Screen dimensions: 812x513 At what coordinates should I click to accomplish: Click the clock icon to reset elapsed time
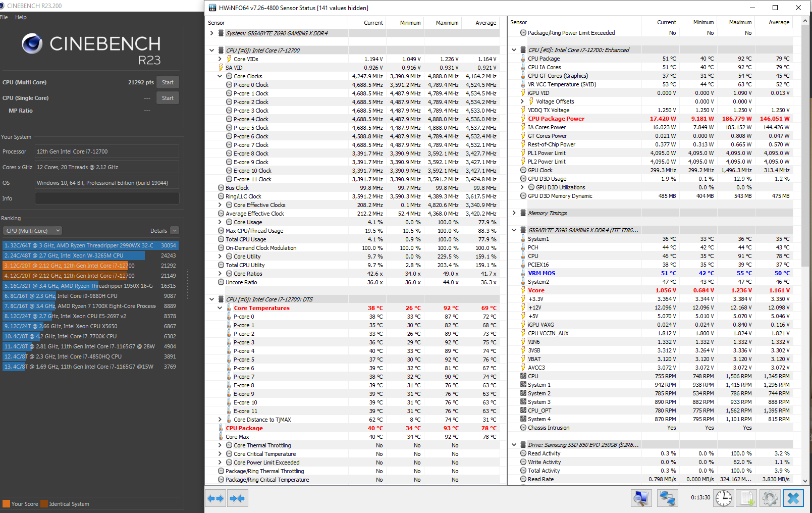point(724,498)
